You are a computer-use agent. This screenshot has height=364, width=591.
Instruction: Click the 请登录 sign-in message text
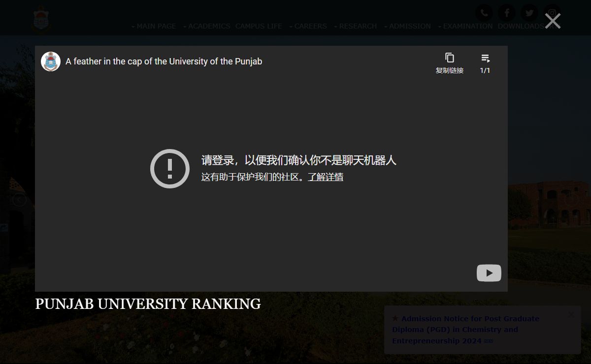298,160
